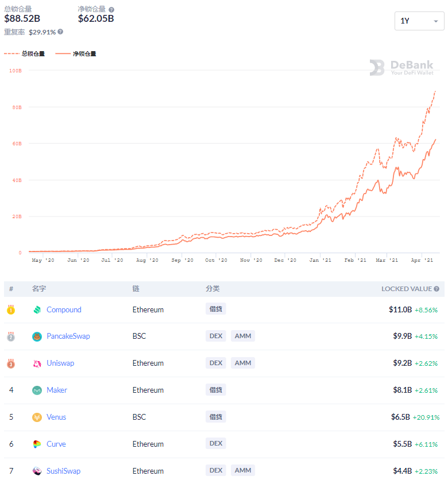
Task: Click the +8.56% change for Compound
Action: click(x=426, y=310)
